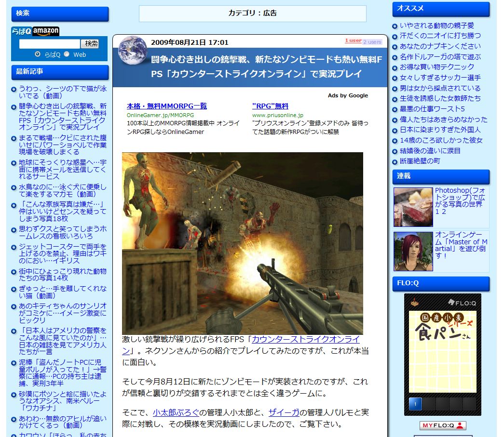This screenshot has width=504, height=437.
Task: Open the "RPG"無料 ad link
Action: tap(270, 106)
